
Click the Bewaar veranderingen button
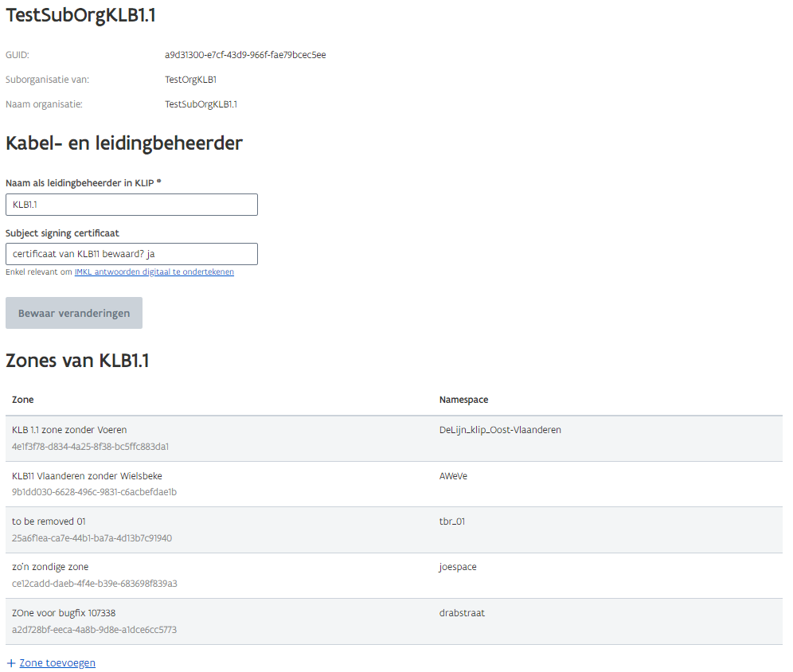(x=73, y=312)
